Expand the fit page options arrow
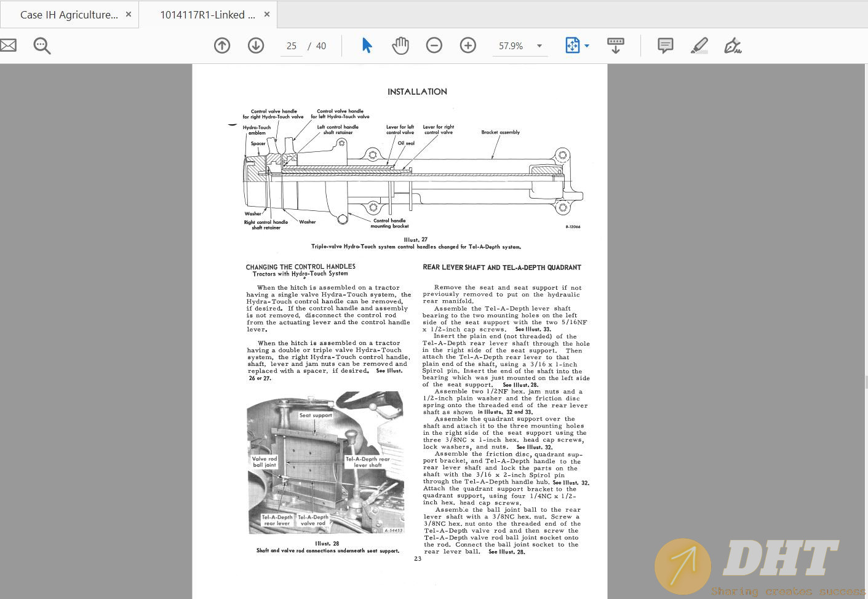The height and width of the screenshot is (599, 868). [x=587, y=46]
